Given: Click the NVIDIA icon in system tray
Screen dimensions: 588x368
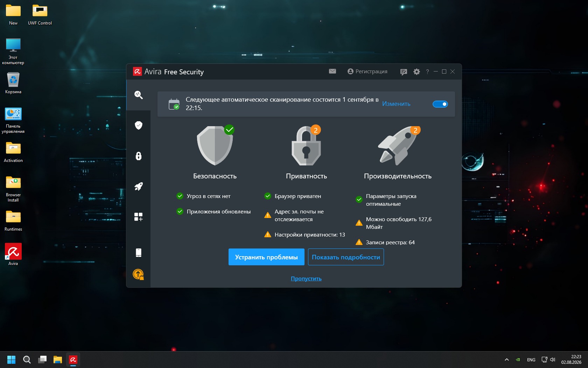Looking at the screenshot, I should click(x=518, y=360).
